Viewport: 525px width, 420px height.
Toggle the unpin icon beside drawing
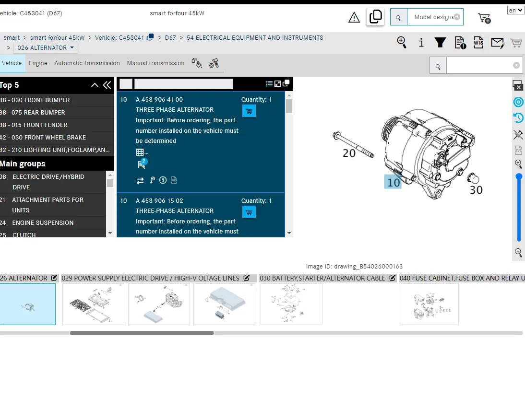click(x=518, y=134)
